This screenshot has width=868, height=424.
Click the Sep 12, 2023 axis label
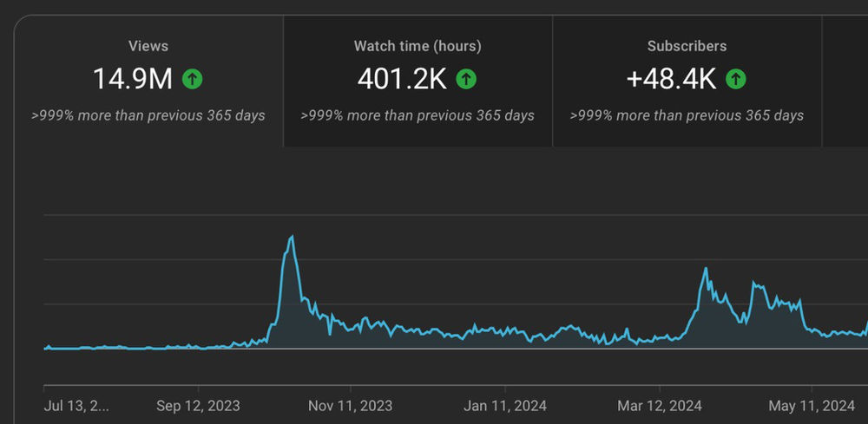tap(198, 406)
